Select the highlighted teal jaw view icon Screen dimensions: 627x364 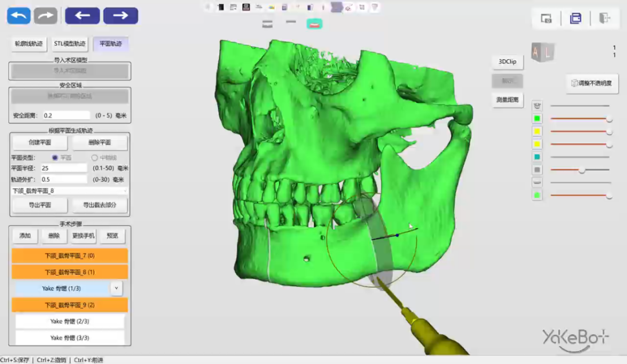tap(315, 24)
